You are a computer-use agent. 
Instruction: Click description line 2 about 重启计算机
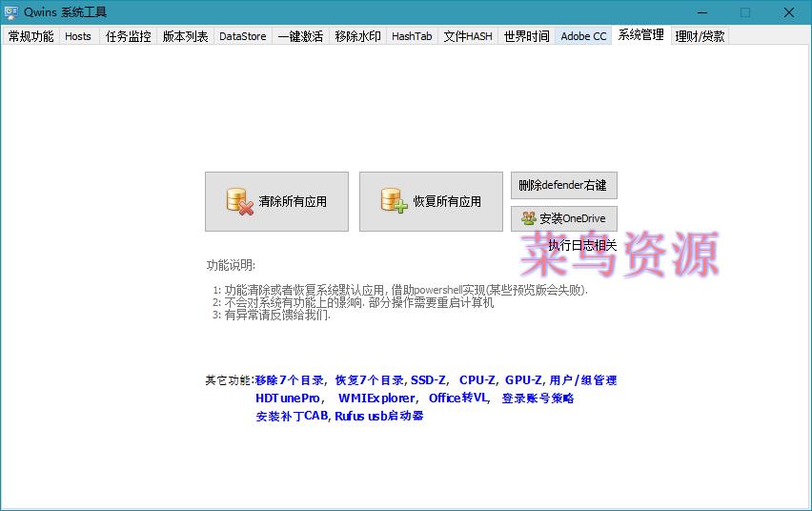[x=354, y=302]
